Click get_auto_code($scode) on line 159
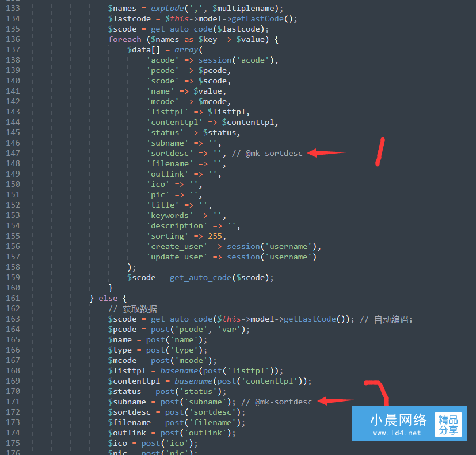This screenshot has height=455, width=476. tap(221, 278)
